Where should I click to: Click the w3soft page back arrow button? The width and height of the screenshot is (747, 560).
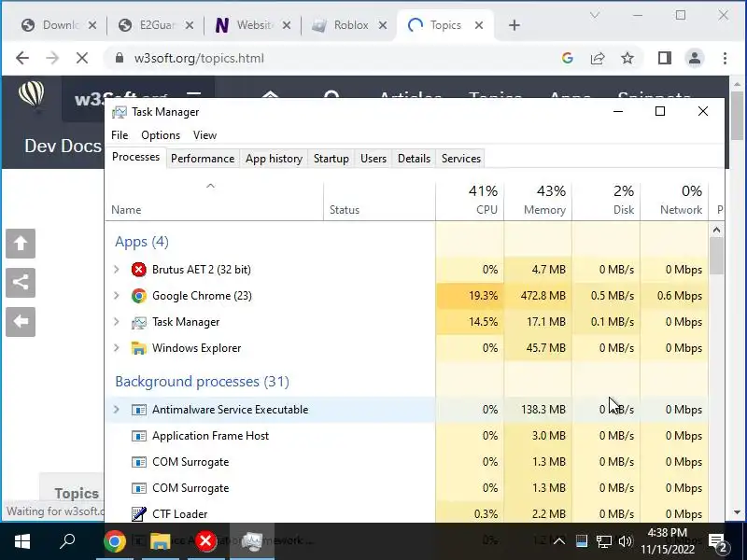click(21, 321)
